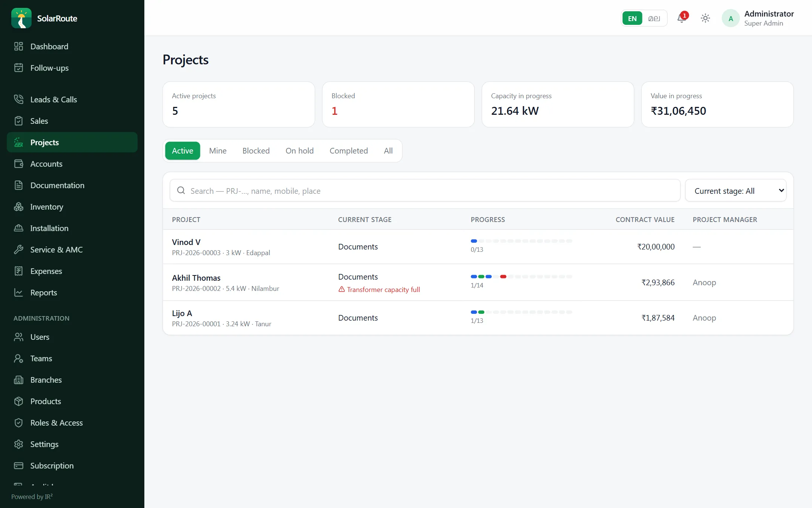Open notifications bell with badge

tap(682, 18)
